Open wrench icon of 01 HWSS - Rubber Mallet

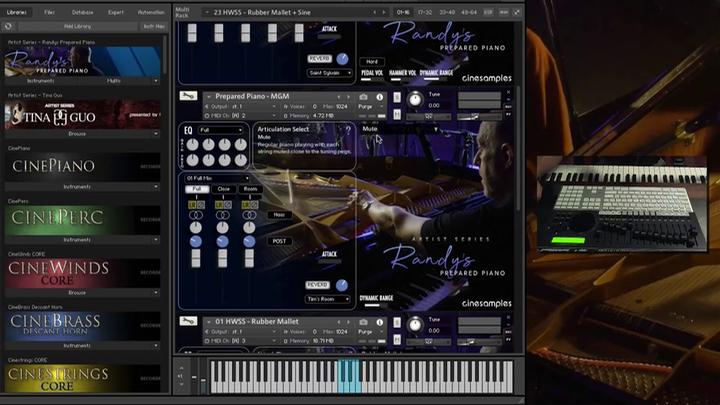click(188, 321)
